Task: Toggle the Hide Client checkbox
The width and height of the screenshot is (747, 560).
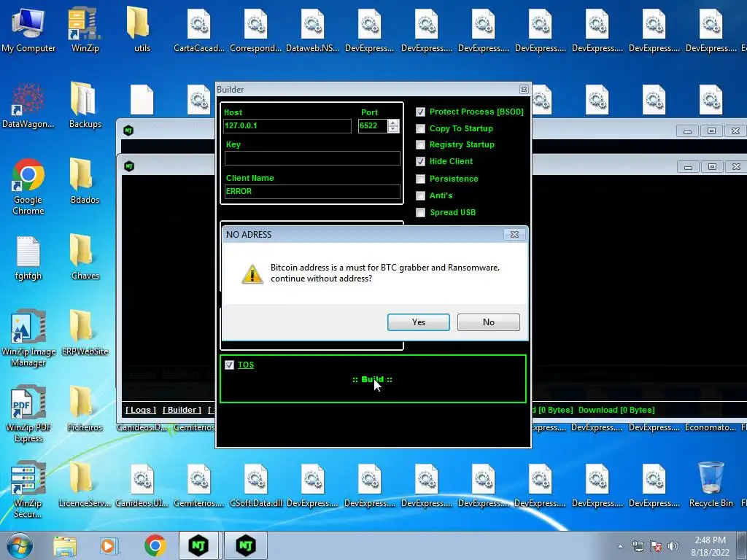Action: pyautogui.click(x=420, y=161)
